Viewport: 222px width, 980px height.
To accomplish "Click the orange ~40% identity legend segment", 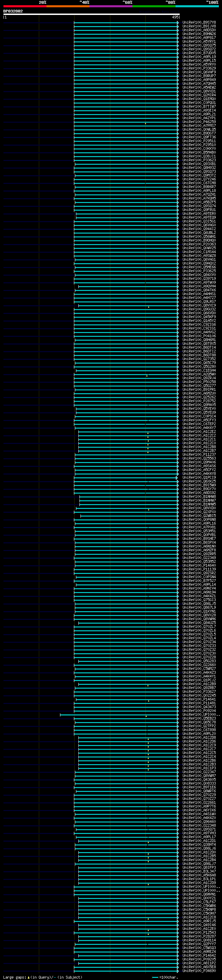I will tap(68, 6).
